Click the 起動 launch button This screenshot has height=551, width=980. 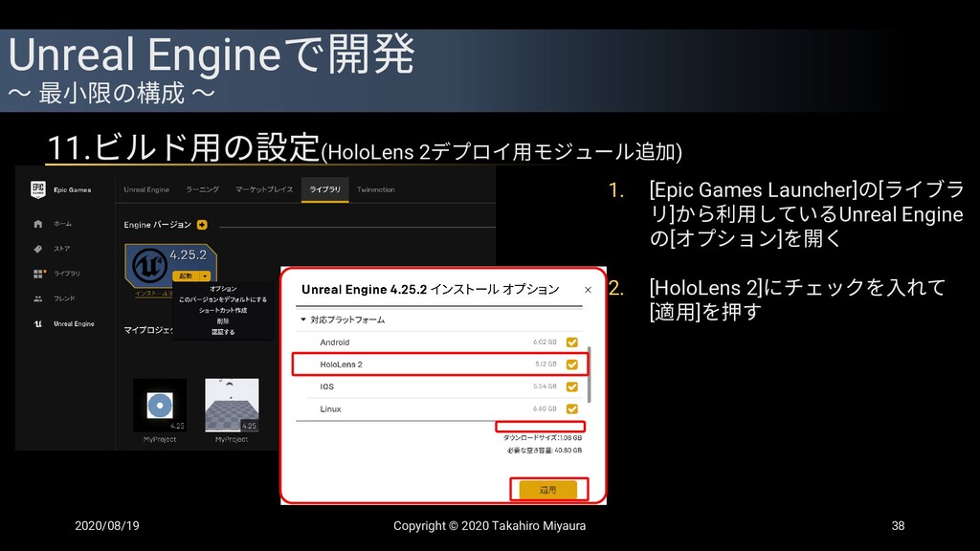(x=187, y=276)
